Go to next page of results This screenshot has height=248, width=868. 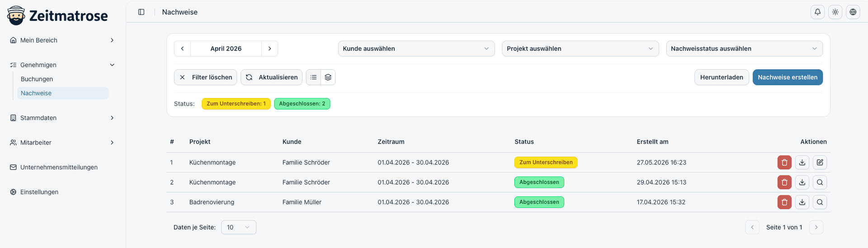pos(816,227)
